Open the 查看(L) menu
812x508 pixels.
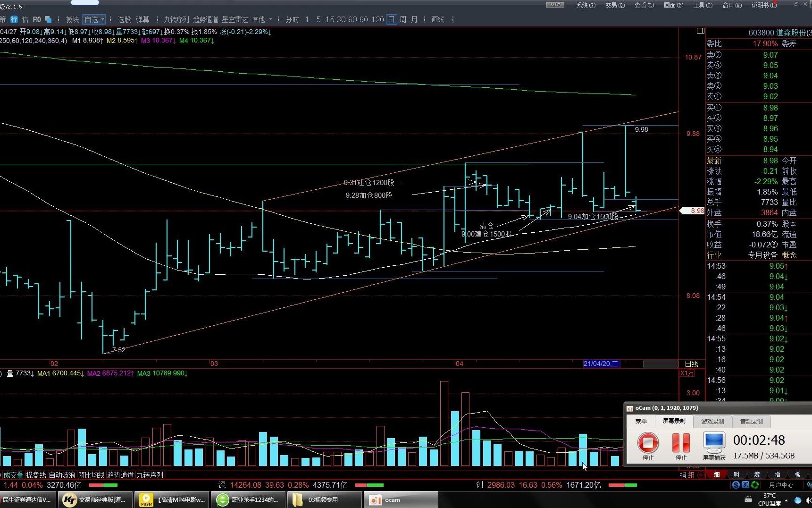pyautogui.click(x=644, y=5)
